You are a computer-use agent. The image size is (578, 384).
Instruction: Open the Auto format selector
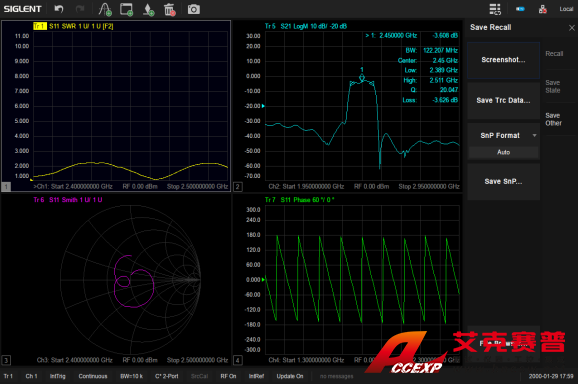tap(504, 152)
